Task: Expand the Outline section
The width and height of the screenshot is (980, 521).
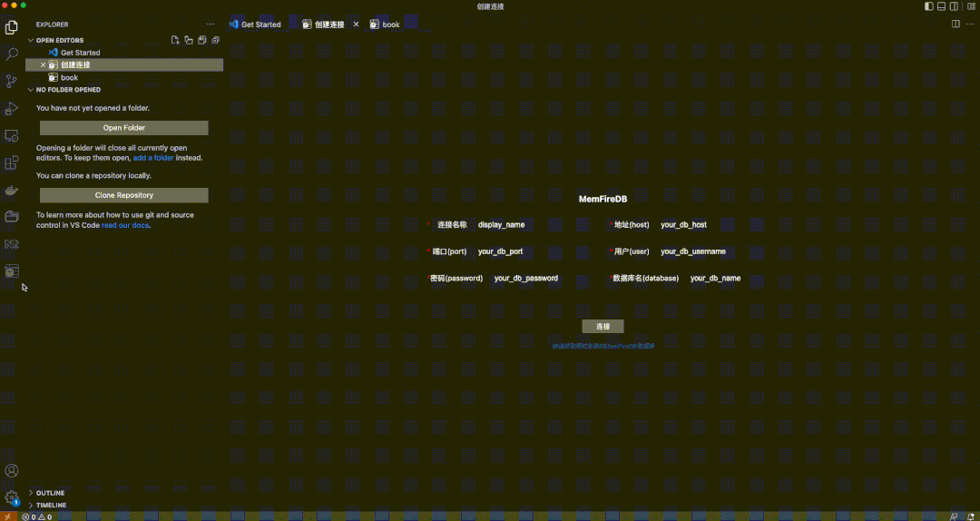Action: pyautogui.click(x=47, y=493)
